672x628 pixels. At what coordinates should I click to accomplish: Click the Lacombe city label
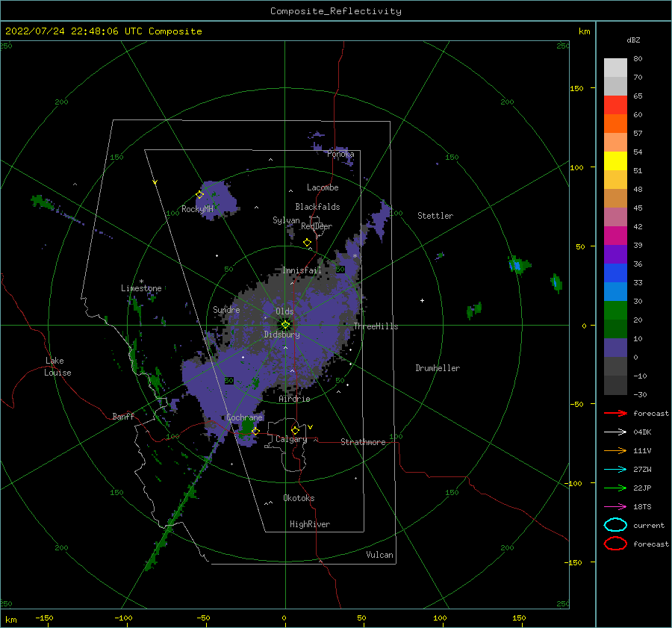pos(323,187)
